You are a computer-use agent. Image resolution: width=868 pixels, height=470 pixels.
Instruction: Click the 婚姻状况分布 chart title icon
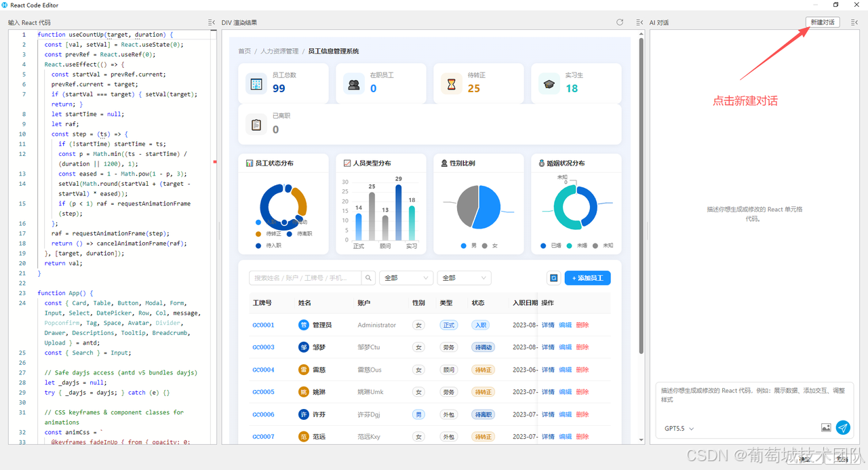click(542, 163)
